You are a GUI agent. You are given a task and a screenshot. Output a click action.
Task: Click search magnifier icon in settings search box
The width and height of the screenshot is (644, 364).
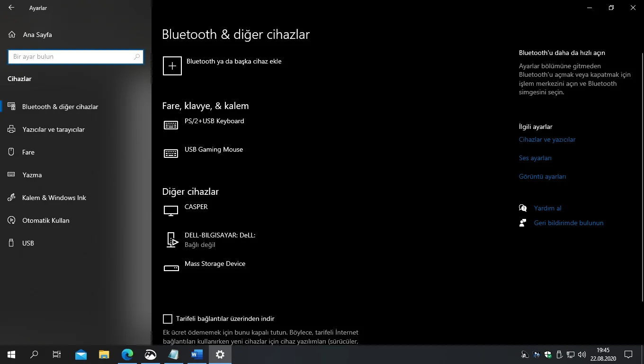(137, 57)
